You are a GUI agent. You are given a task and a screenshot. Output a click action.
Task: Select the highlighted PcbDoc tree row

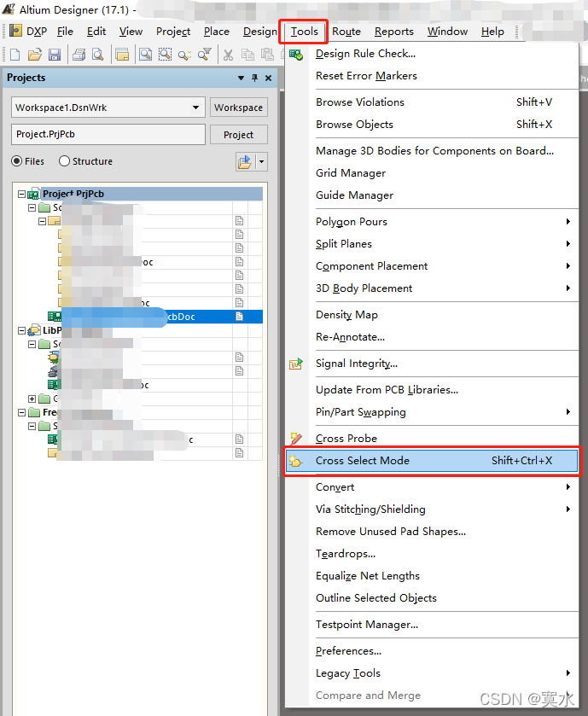155,317
